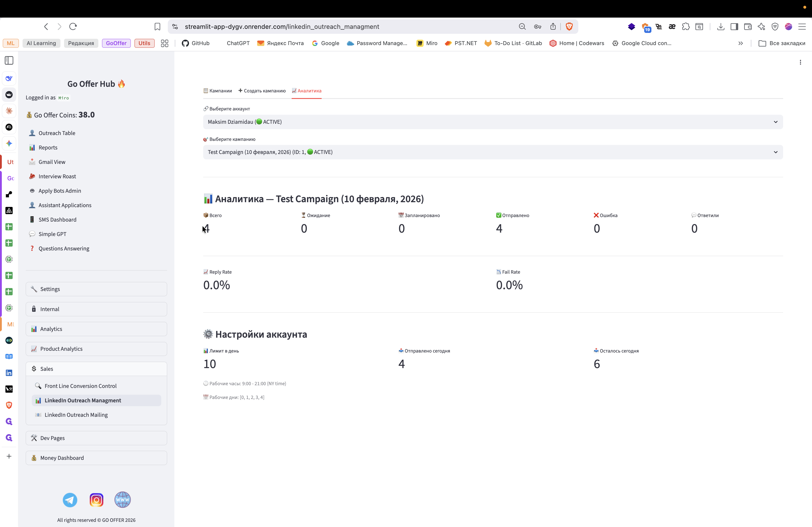Go to LinkedIn Outreach Mailing page
Viewport: 812px width, 527px height.
pyautogui.click(x=76, y=415)
